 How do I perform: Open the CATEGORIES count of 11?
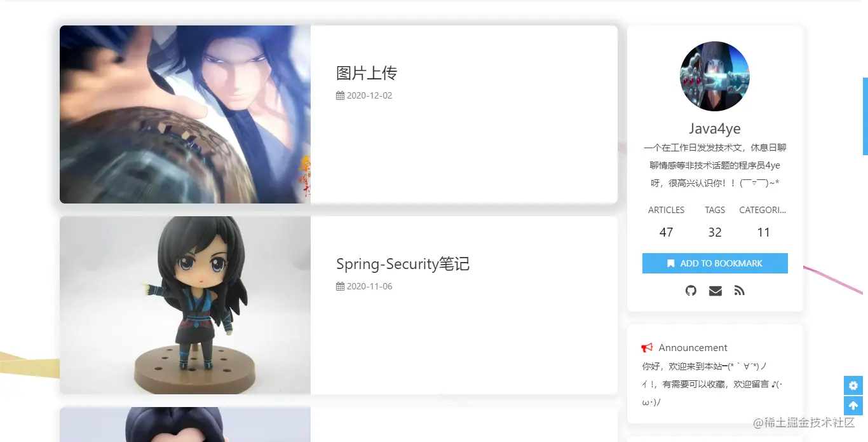pos(764,232)
